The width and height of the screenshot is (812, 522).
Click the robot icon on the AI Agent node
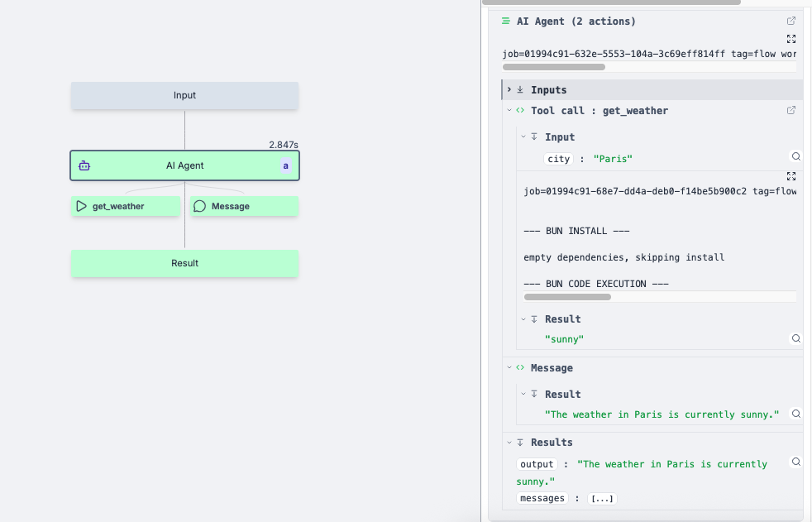coord(84,165)
